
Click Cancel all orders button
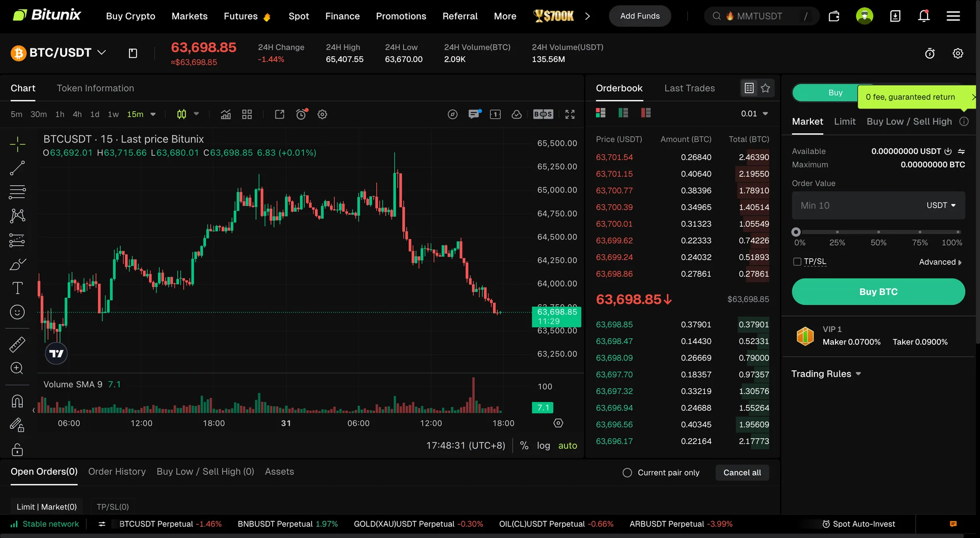742,472
